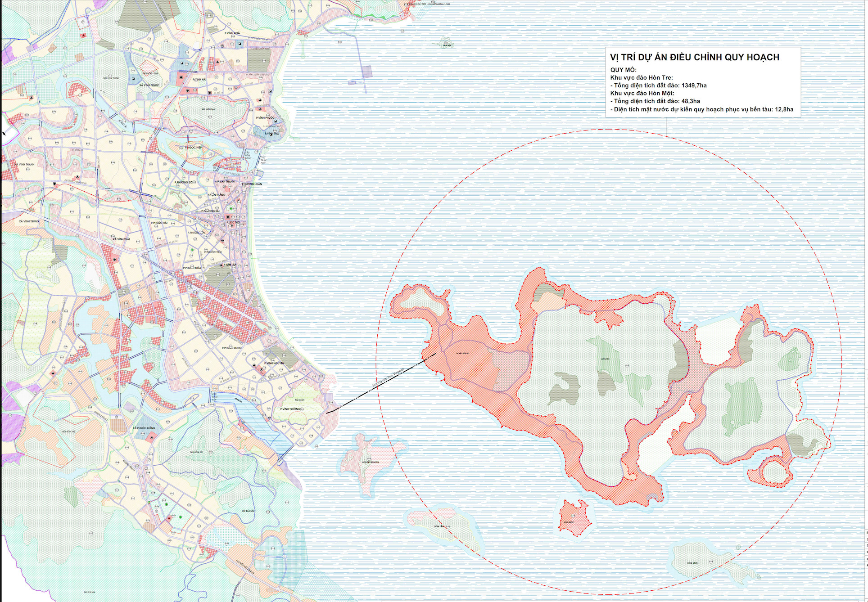Click the Hòn Tằm island label
This screenshot has width=868, height=602.
coord(439,526)
